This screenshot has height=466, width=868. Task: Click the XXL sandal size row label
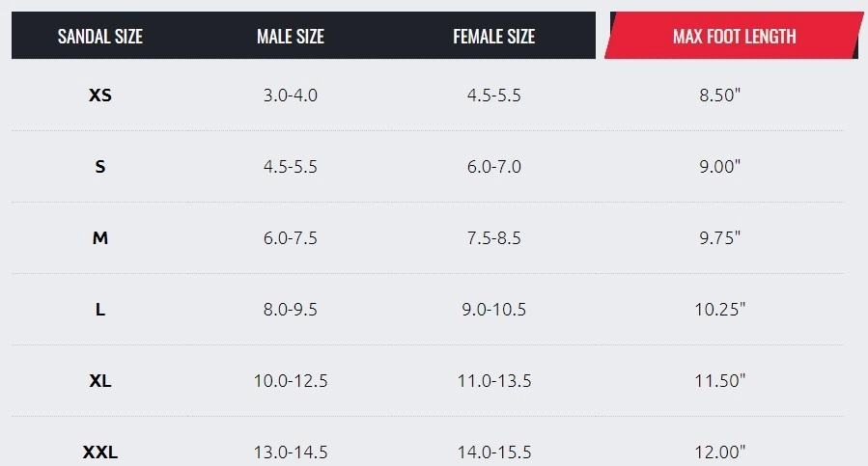[99, 452]
